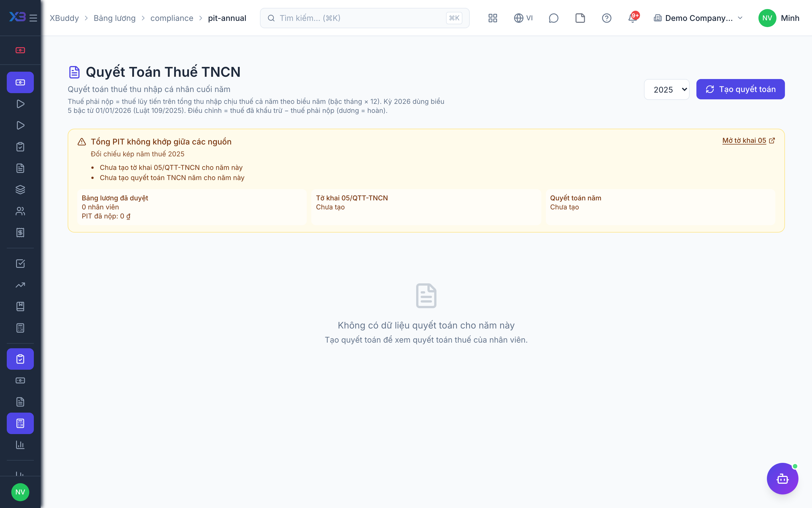Image resolution: width=812 pixels, height=508 pixels.
Task: Open the help question mark icon
Action: (607, 18)
